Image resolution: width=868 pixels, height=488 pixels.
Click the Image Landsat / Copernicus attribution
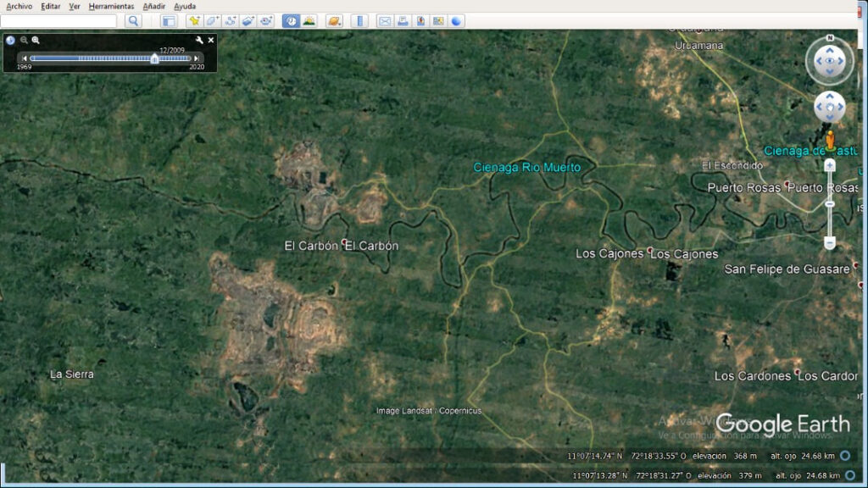click(429, 411)
